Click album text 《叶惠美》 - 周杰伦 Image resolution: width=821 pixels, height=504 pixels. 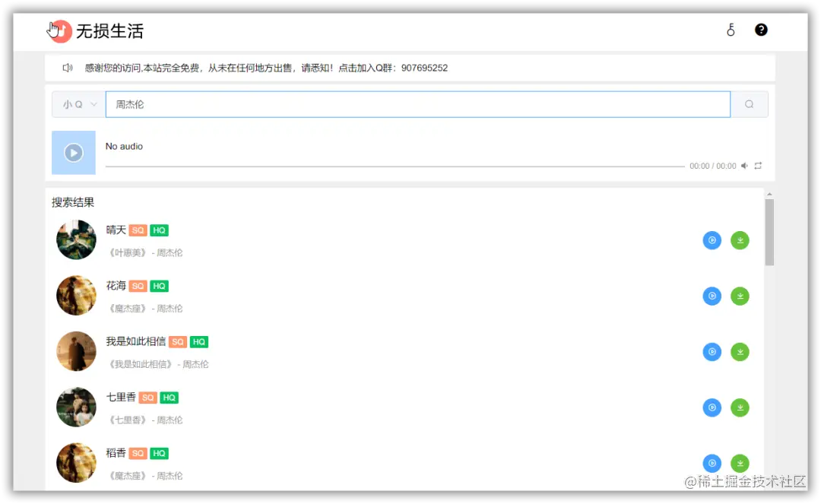click(144, 253)
